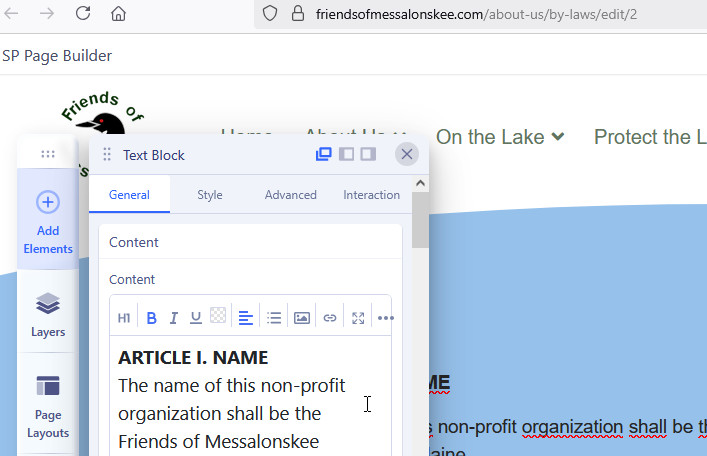Grab the sidebar drag handle dots

coord(48,154)
